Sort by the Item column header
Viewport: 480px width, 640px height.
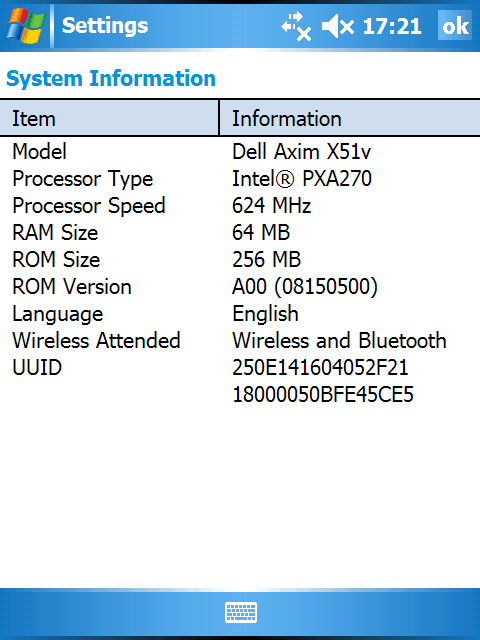click(109, 118)
